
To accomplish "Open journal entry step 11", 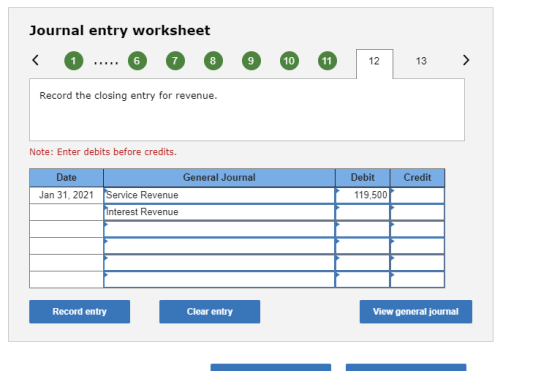I will point(327,61).
